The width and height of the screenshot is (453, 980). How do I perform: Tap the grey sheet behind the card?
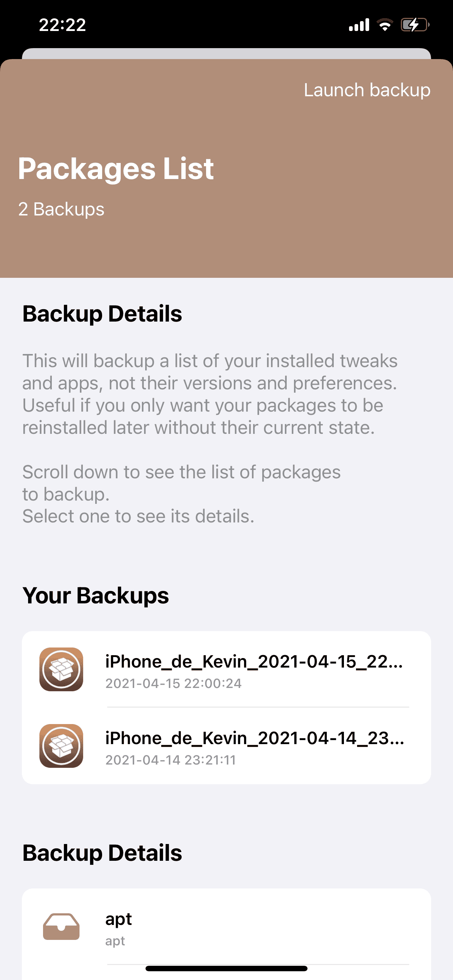tap(226, 53)
